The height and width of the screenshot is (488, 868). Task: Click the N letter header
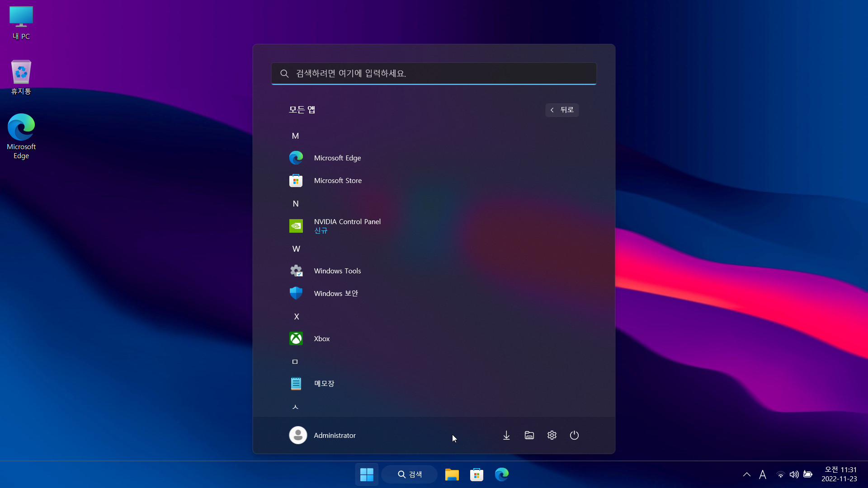[296, 204]
